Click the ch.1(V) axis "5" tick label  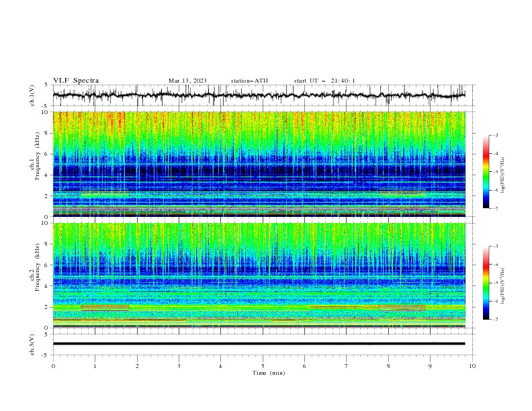click(x=46, y=85)
